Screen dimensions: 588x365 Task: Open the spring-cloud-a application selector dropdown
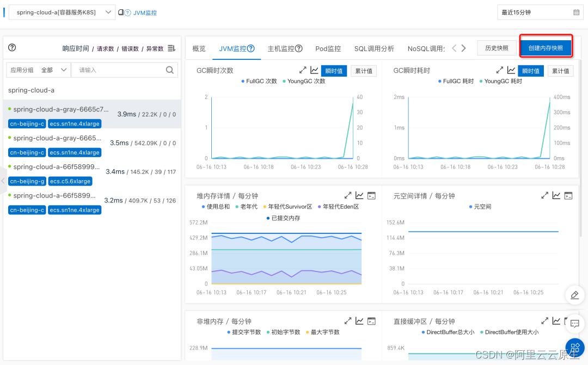pyautogui.click(x=62, y=11)
